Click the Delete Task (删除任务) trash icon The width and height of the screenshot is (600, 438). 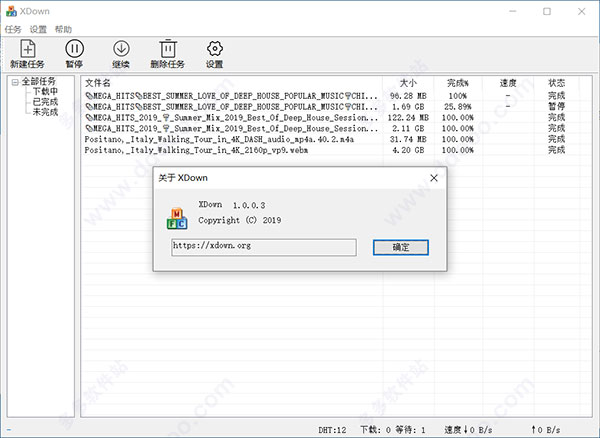coord(168,49)
